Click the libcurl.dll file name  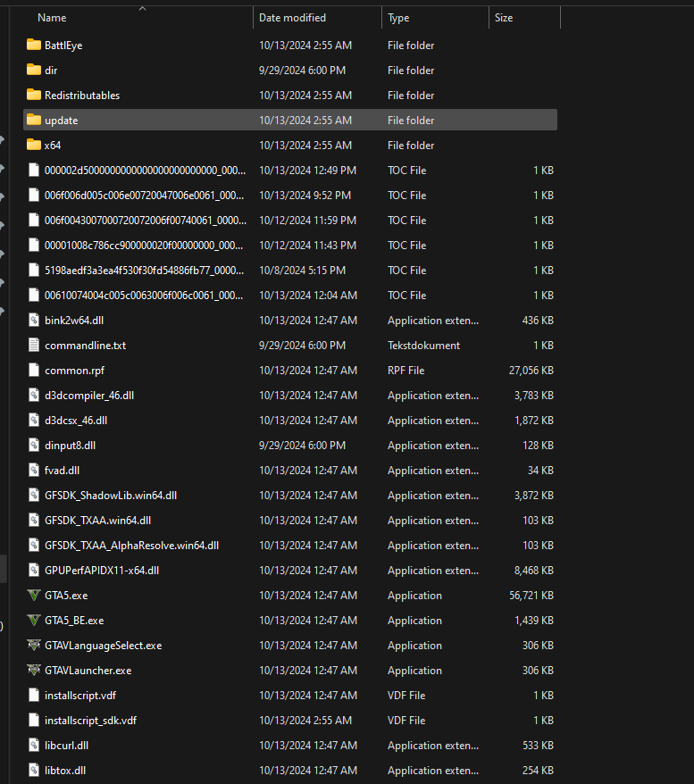tap(66, 746)
